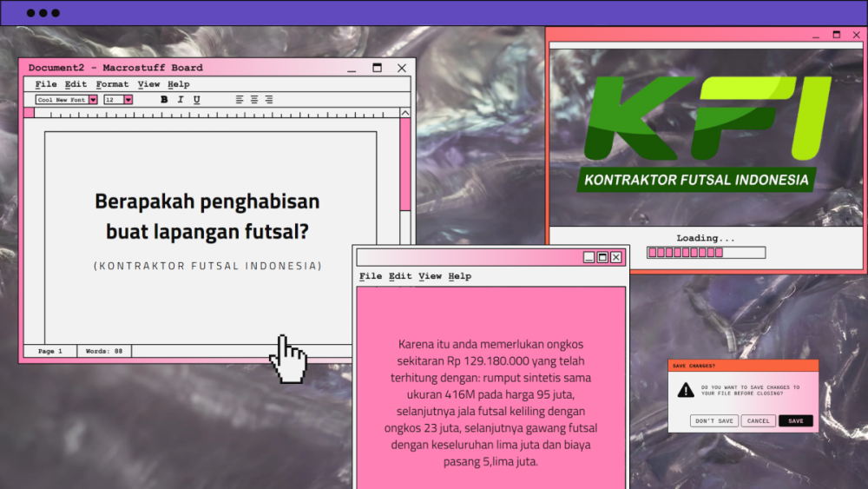Click the Save button in dialog
Image resolution: width=868 pixels, height=489 pixels.
(796, 421)
